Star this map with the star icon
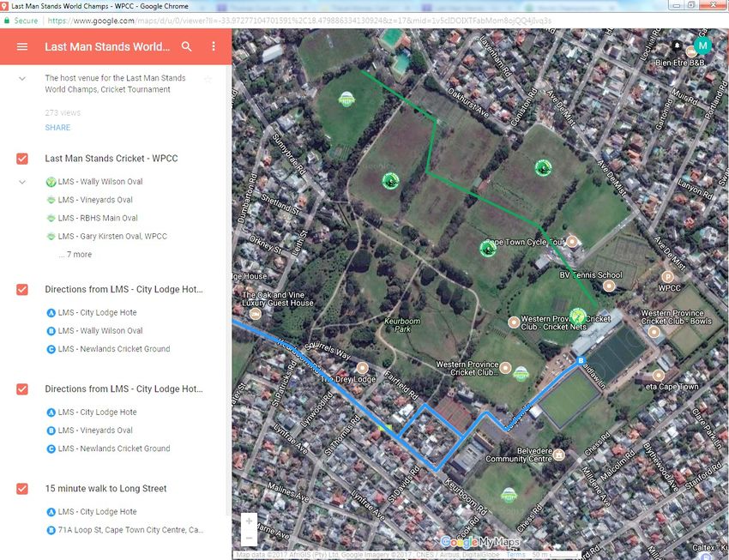The width and height of the screenshot is (729, 560). pyautogui.click(x=208, y=80)
